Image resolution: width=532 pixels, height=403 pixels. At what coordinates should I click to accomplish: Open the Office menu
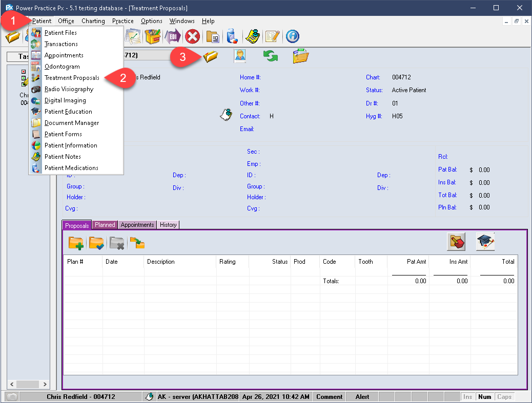pos(66,21)
